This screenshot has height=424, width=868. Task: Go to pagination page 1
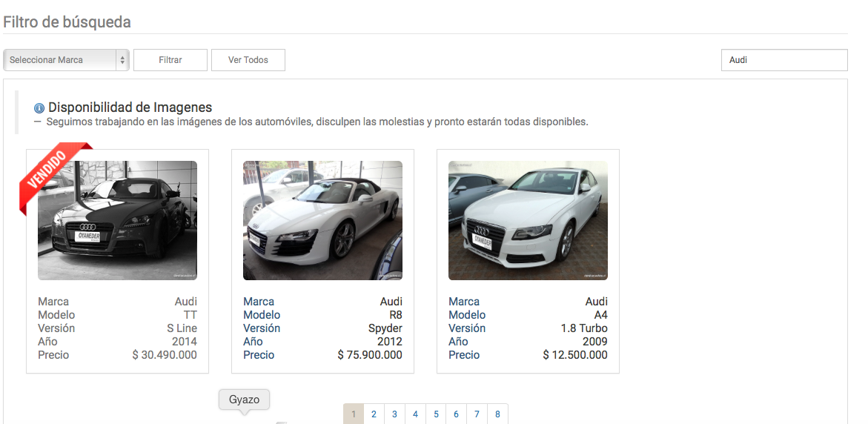354,414
